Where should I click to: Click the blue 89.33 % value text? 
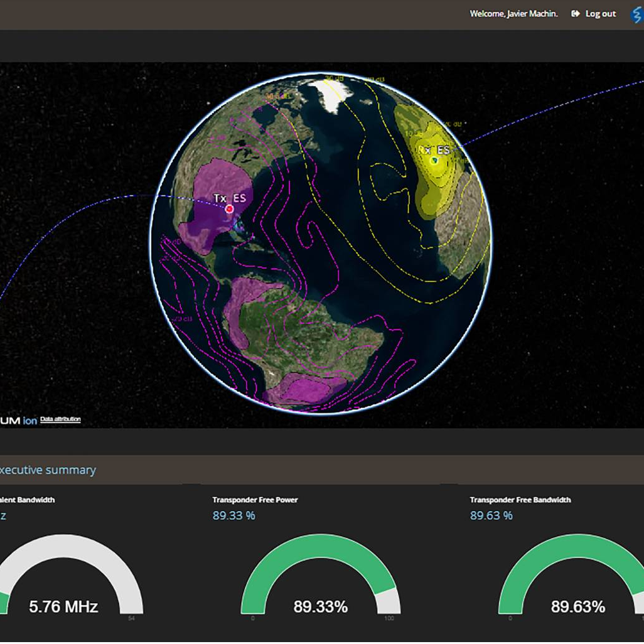point(233,515)
